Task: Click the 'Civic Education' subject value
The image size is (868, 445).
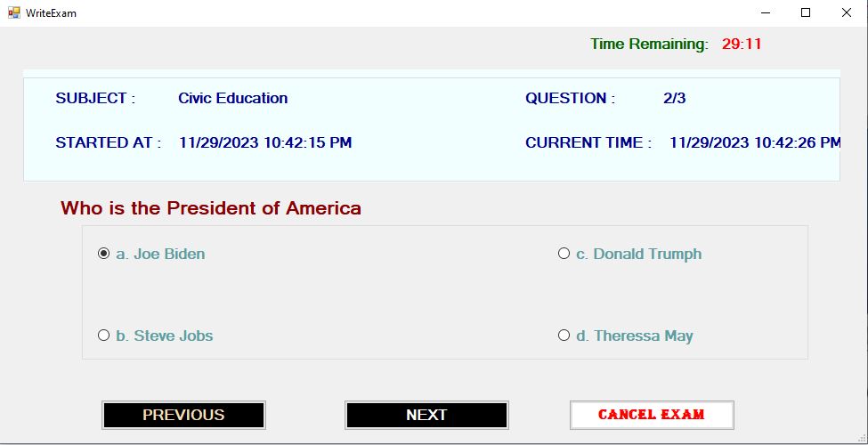Action: pyautogui.click(x=233, y=99)
